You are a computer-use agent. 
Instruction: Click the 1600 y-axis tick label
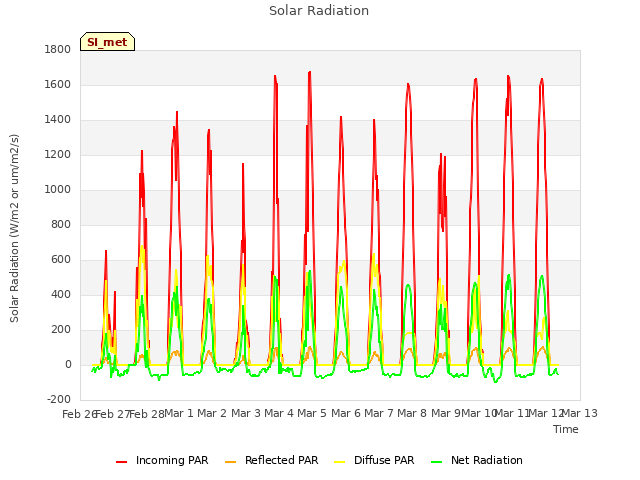[58, 84]
